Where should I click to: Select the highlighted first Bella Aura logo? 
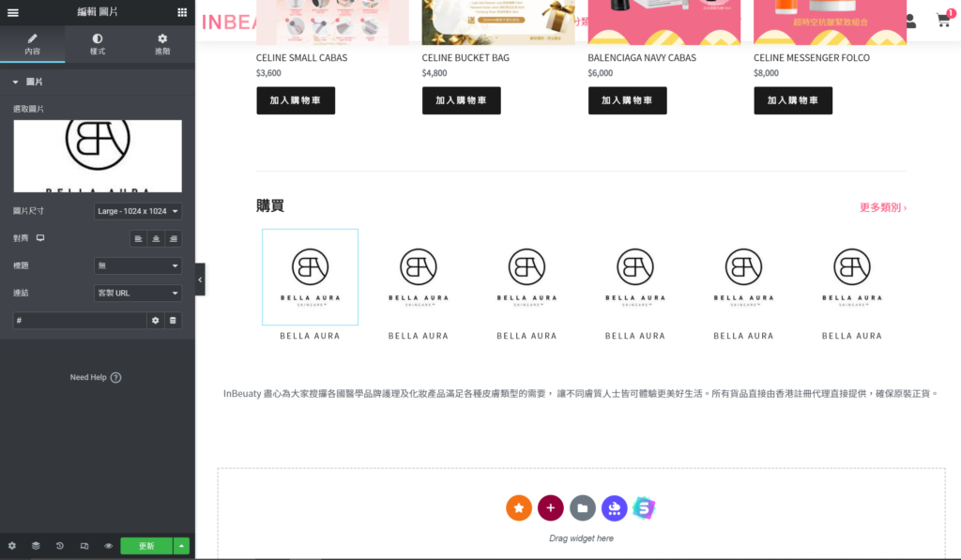tap(310, 277)
